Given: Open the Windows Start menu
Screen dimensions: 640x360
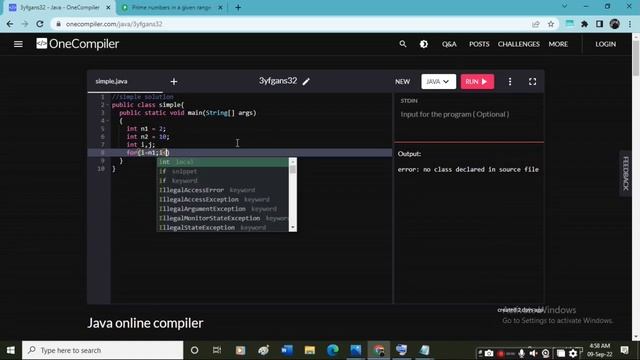Looking at the screenshot, I should pos(11,350).
